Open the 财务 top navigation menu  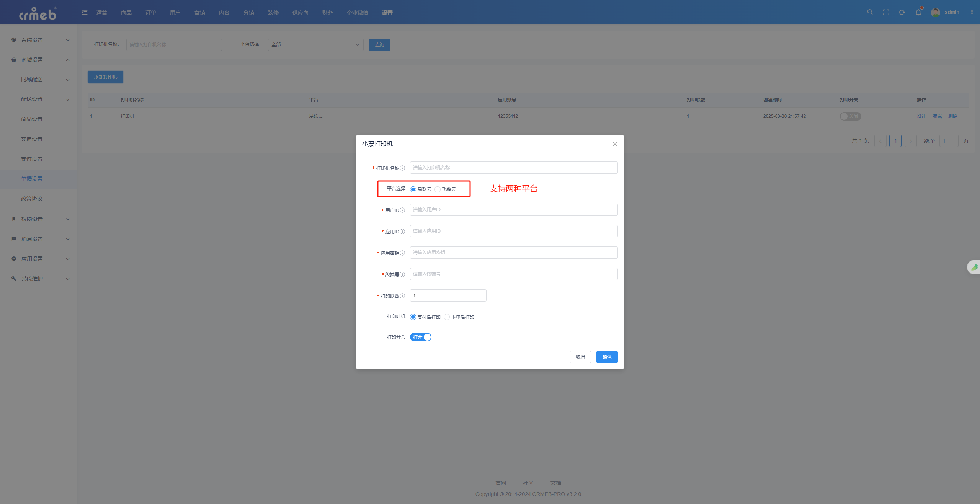pos(327,13)
